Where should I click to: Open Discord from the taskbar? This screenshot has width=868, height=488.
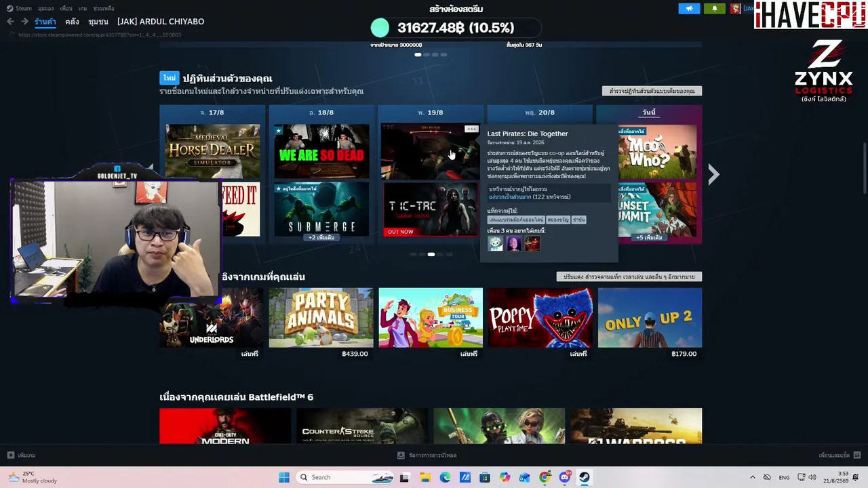click(x=565, y=477)
